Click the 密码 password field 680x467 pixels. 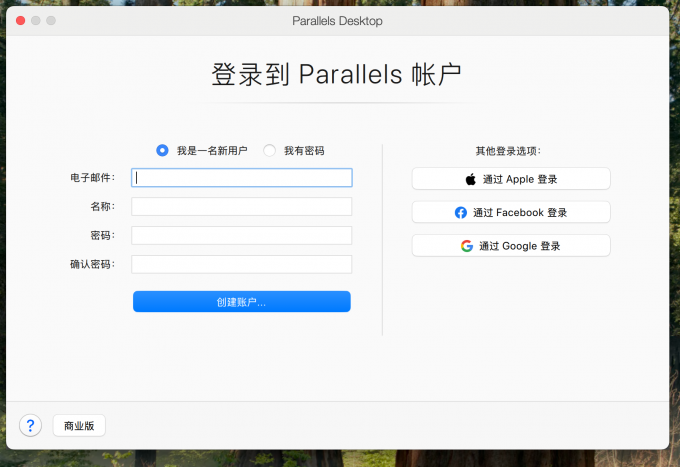coord(242,235)
